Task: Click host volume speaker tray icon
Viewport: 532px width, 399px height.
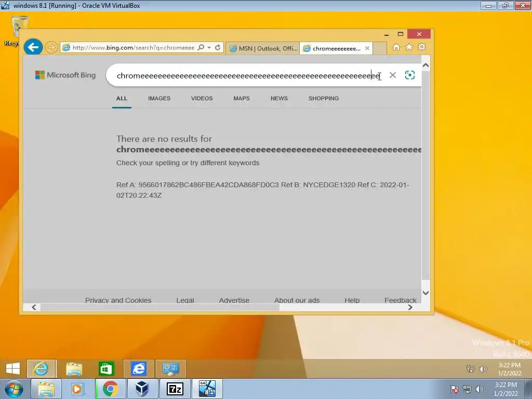Action: 480,389
